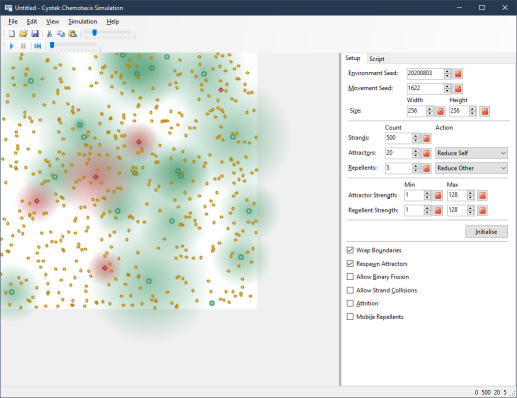Click the Cut scissors toolbar icon
The image size is (517, 398).
(x=49, y=34)
